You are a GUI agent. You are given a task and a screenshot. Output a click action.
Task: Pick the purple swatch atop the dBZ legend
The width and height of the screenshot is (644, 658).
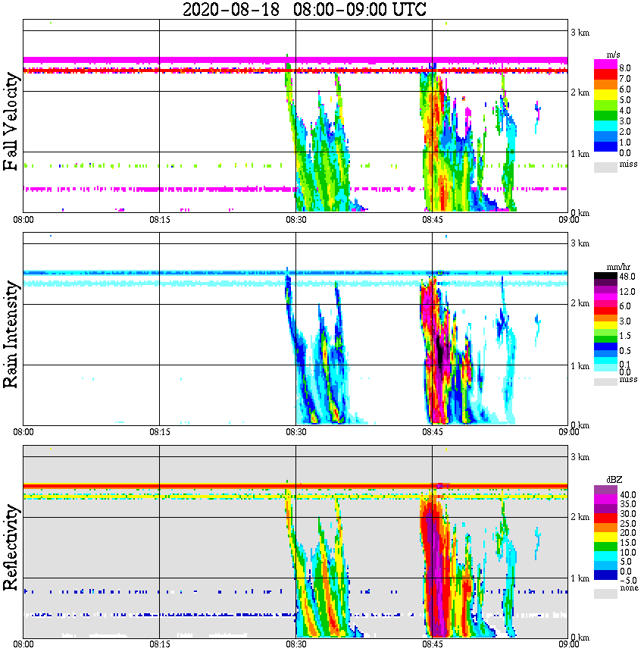tap(605, 490)
